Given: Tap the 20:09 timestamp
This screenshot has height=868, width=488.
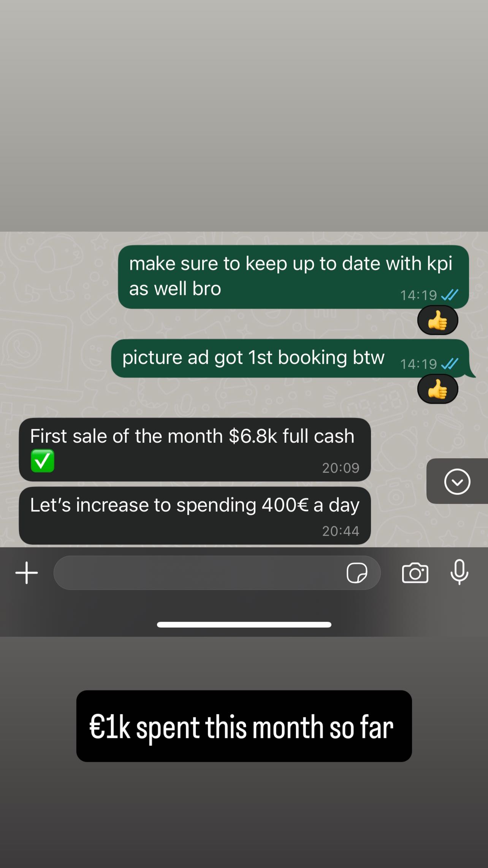Looking at the screenshot, I should [341, 468].
